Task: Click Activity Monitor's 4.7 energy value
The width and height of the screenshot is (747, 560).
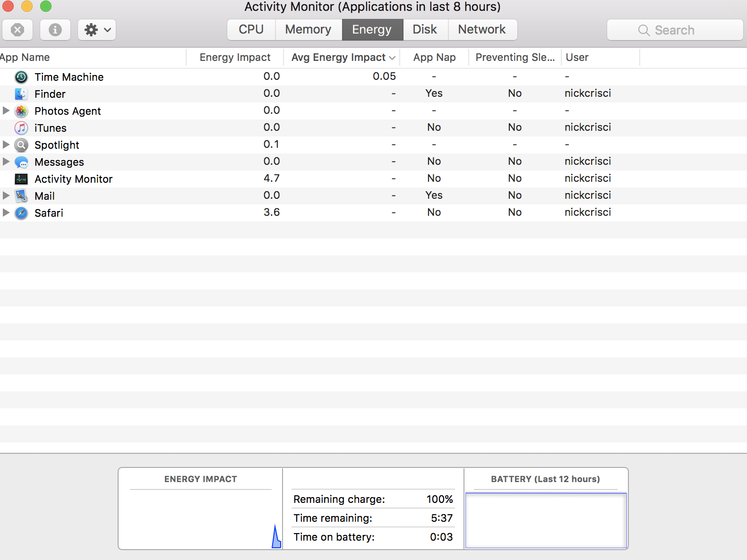Action: (x=272, y=178)
